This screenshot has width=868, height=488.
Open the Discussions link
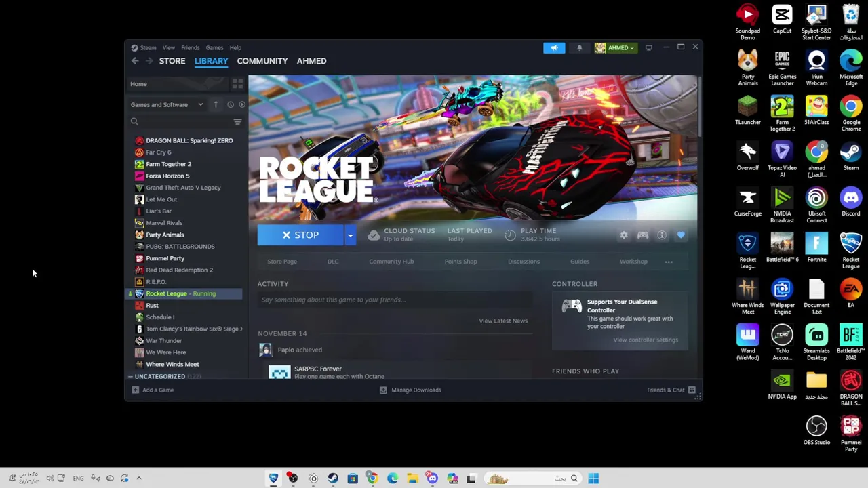524,262
